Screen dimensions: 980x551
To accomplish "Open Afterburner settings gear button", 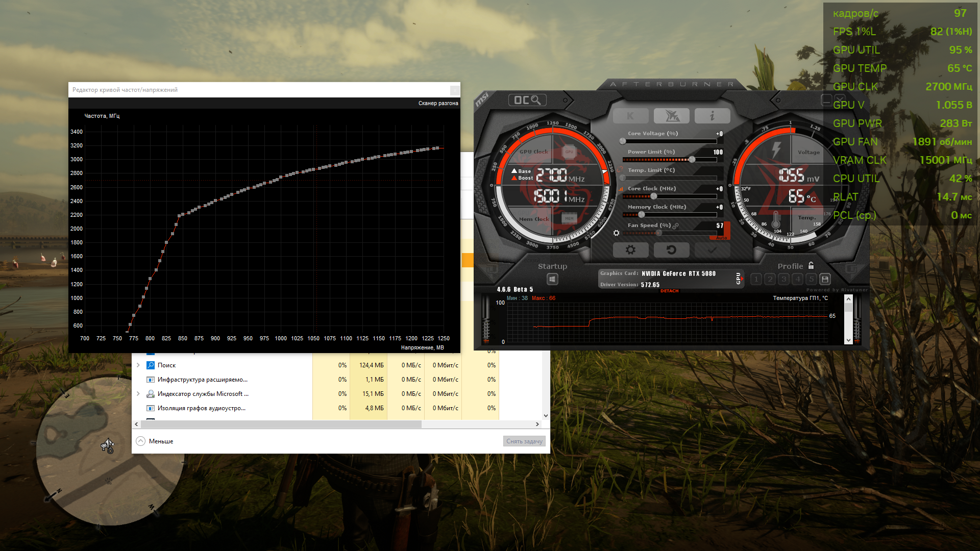I will click(x=630, y=250).
